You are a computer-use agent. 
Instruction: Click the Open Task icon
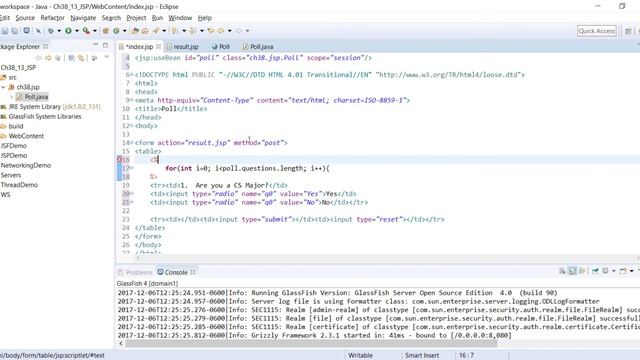click(x=145, y=31)
